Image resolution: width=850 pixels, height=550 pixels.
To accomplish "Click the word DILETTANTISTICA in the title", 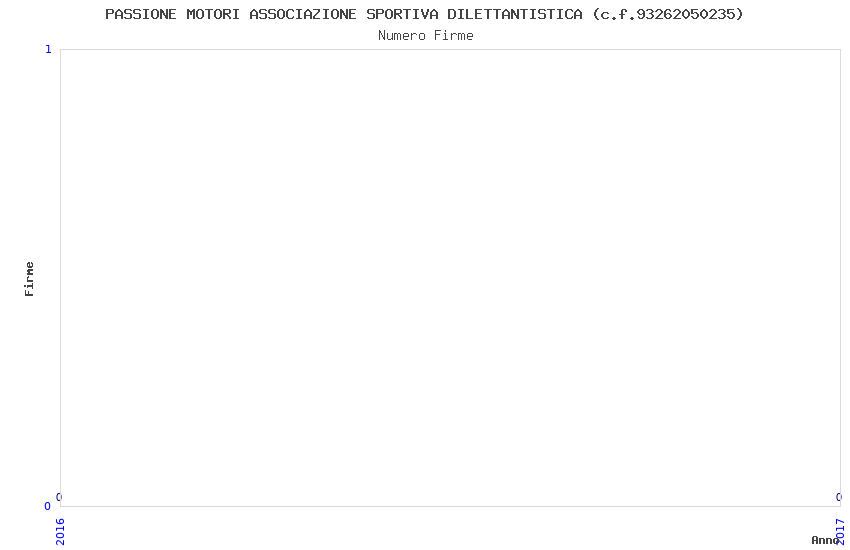I will click(515, 14).
